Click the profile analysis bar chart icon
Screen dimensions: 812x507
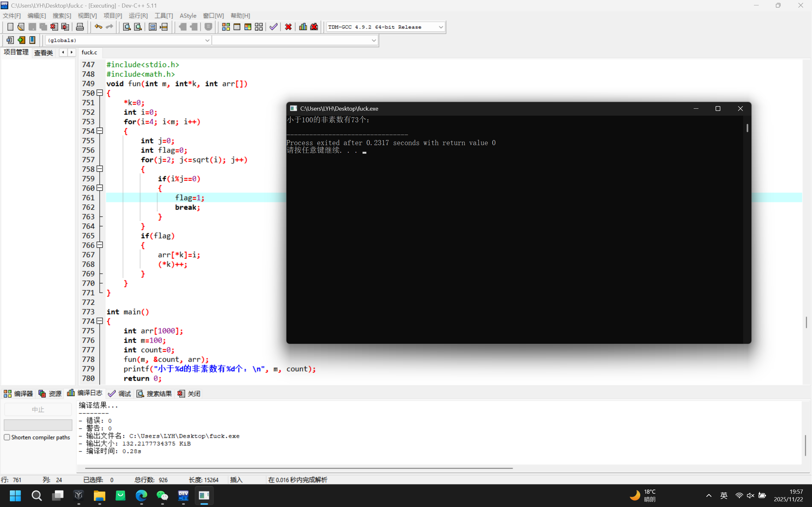tap(303, 27)
